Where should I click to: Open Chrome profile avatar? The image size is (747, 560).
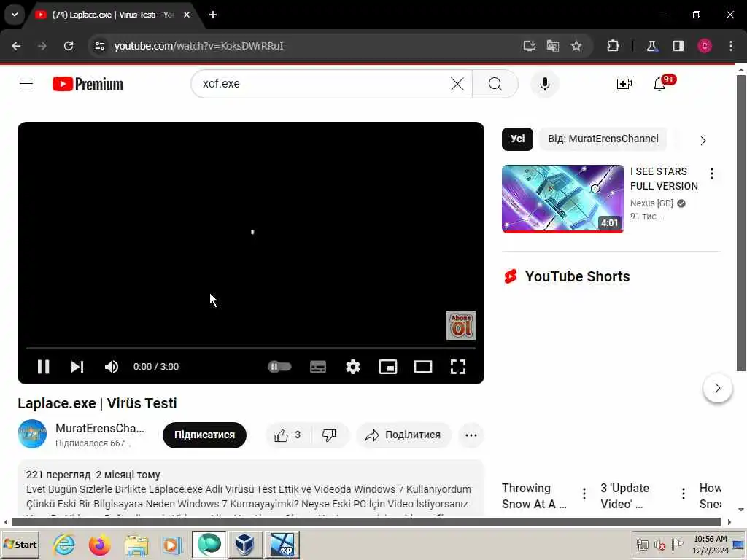(x=705, y=46)
